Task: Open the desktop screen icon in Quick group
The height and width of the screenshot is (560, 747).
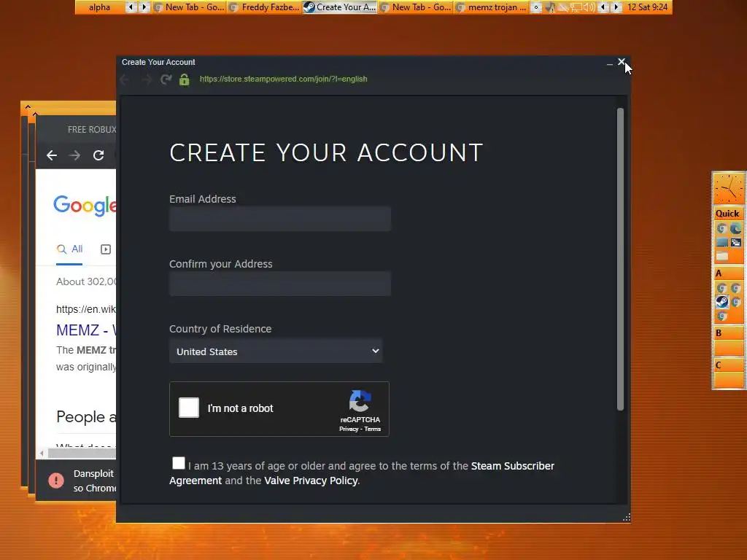Action: coord(721,242)
